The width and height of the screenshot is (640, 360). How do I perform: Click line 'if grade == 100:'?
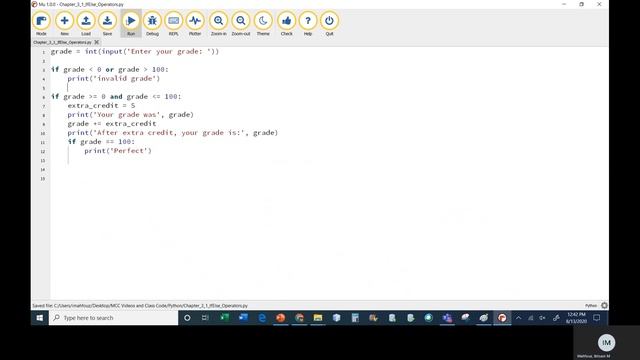[x=101, y=142]
